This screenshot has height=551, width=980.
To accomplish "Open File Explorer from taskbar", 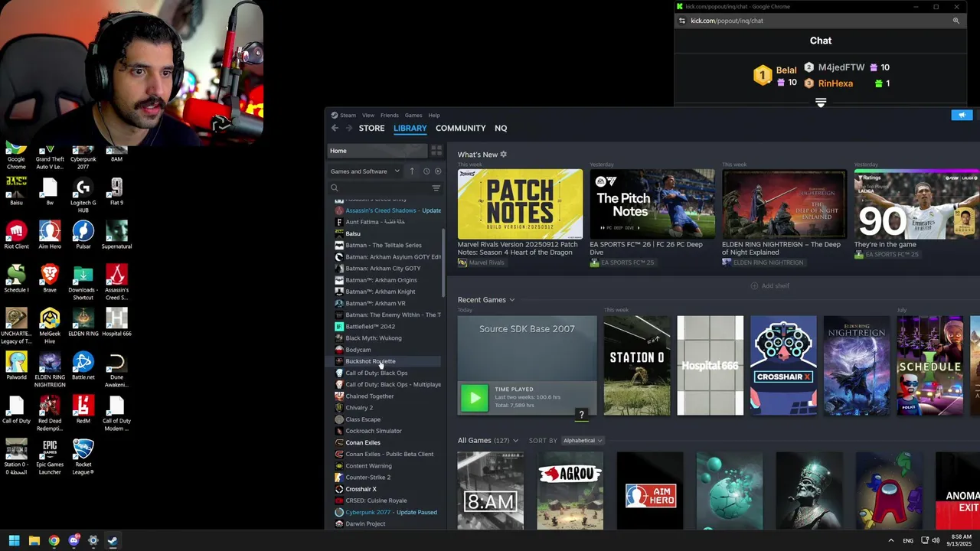I will 34,540.
